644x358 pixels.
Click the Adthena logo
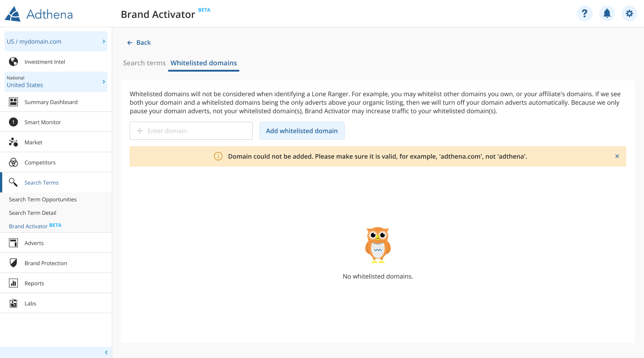[x=39, y=14]
